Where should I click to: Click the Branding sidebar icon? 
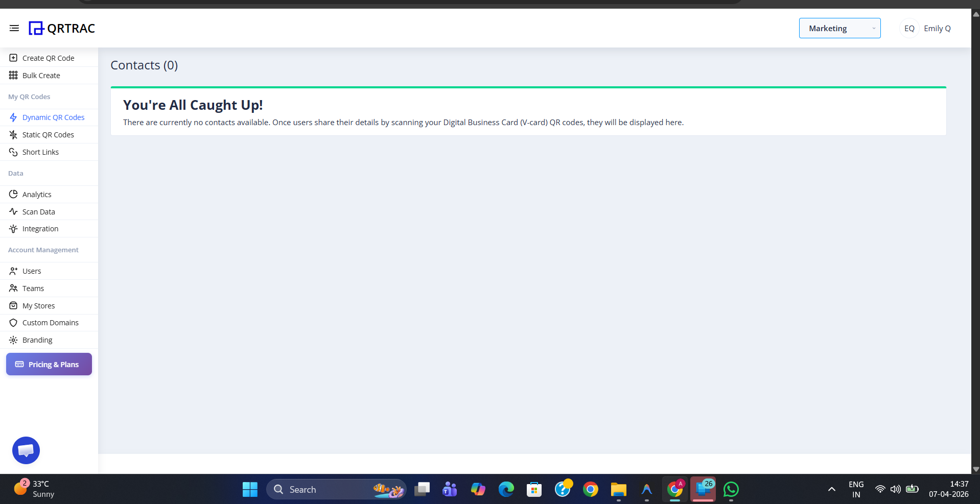pyautogui.click(x=13, y=340)
